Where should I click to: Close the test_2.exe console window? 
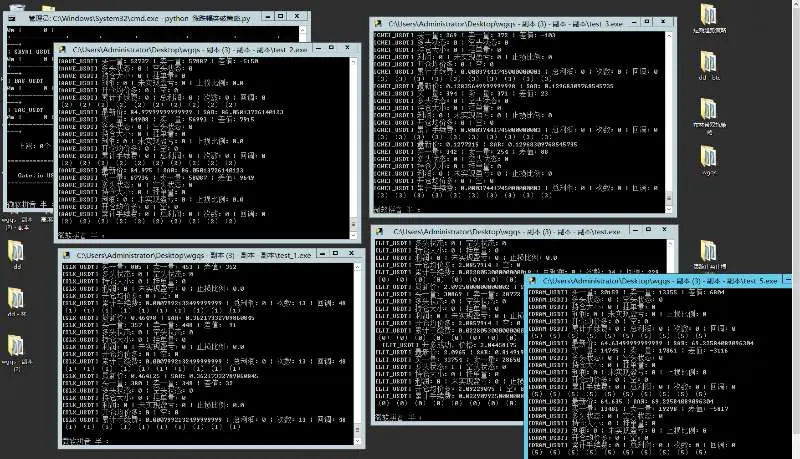pyautogui.click(x=347, y=48)
